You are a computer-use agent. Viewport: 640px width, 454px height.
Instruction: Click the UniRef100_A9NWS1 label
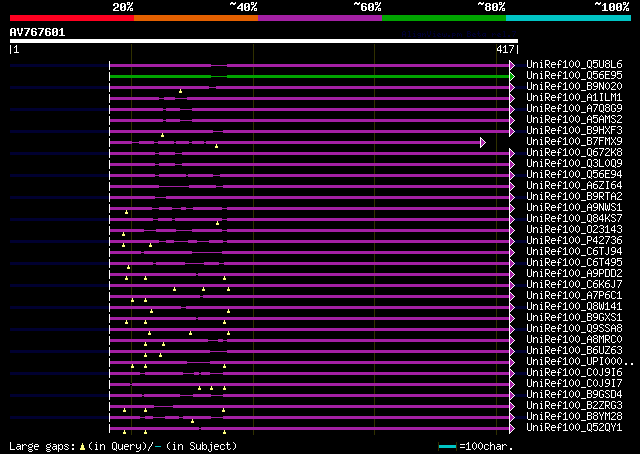574,208
